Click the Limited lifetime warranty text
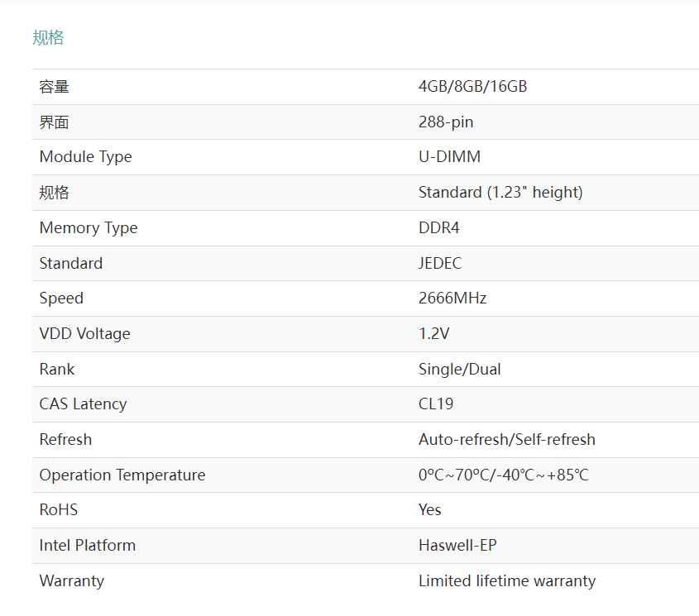The height and width of the screenshot is (616, 699). click(x=507, y=580)
